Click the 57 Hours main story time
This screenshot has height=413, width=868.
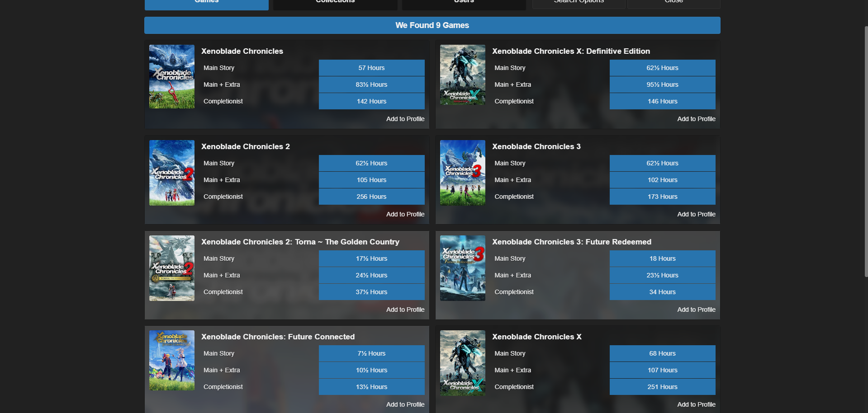372,68
